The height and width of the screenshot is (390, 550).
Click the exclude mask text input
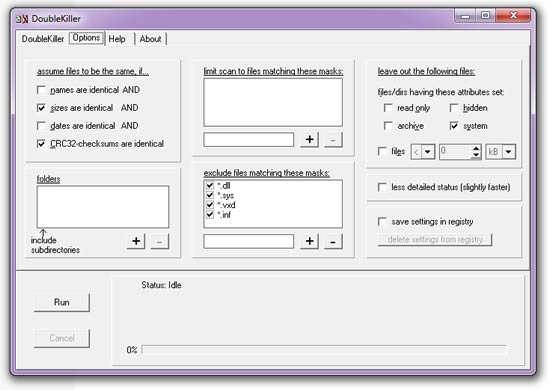(x=249, y=241)
